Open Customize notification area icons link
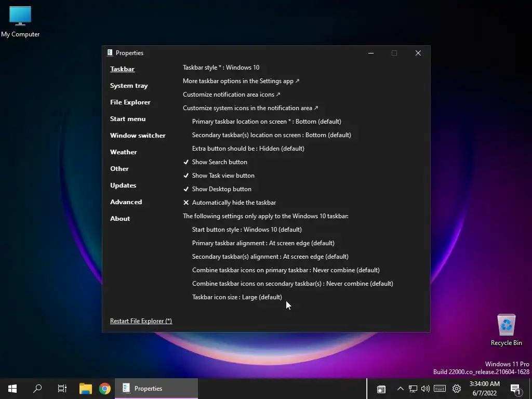The height and width of the screenshot is (399, 532). click(x=232, y=95)
